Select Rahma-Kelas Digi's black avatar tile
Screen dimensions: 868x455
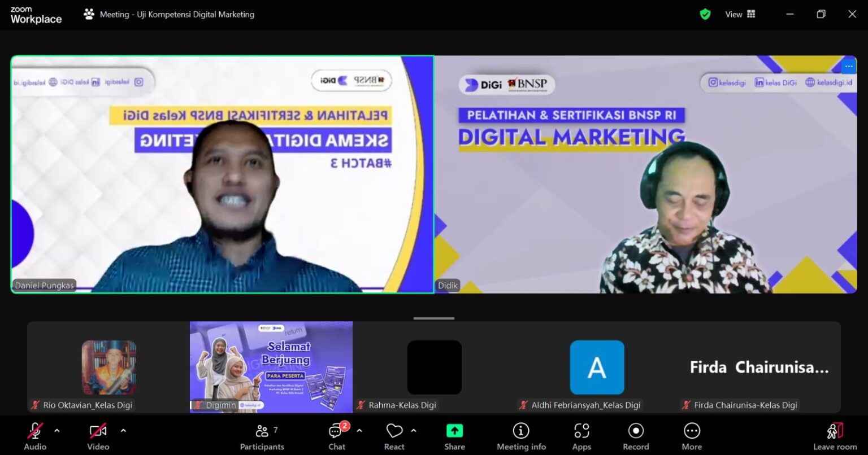[x=434, y=367]
